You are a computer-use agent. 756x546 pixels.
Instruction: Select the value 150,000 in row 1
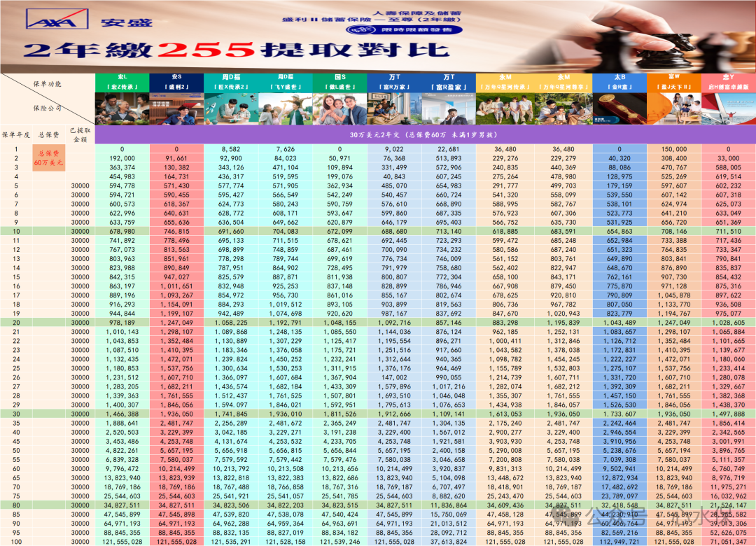[674, 149]
